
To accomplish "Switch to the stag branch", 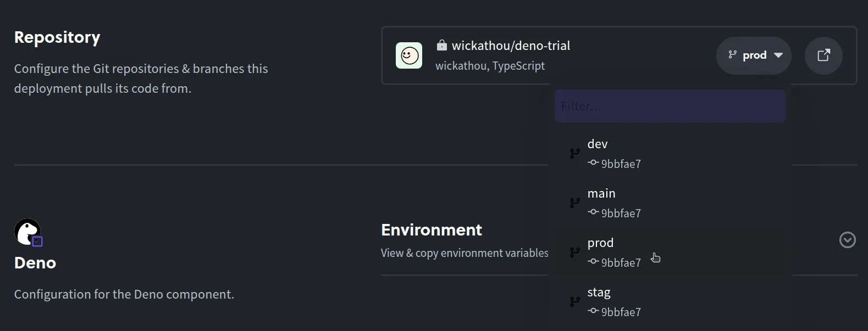I will click(x=599, y=293).
